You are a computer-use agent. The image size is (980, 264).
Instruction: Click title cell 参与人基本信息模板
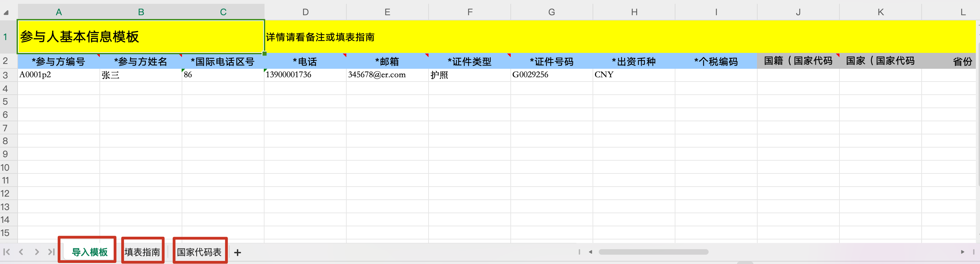[141, 37]
